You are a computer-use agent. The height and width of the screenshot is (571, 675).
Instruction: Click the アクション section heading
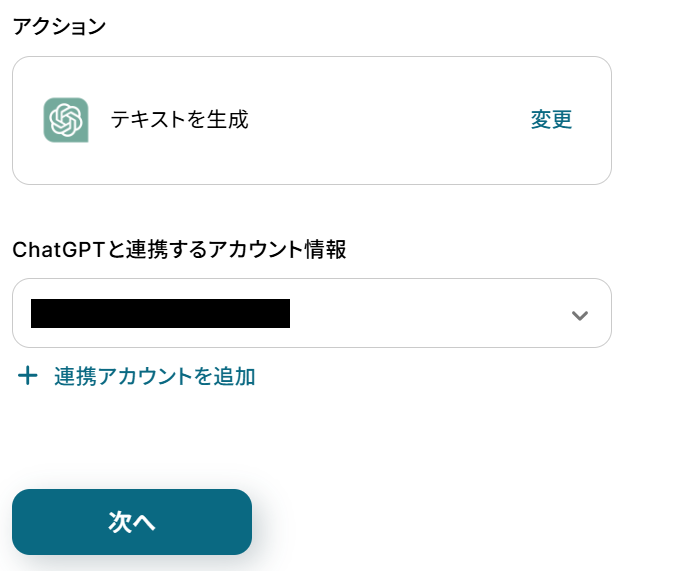[x=59, y=27]
